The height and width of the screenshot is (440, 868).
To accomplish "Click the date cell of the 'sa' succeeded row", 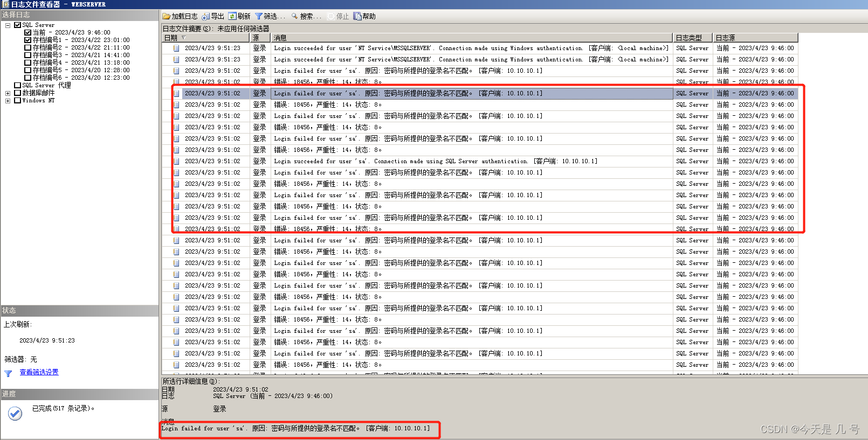I will click(x=212, y=161).
